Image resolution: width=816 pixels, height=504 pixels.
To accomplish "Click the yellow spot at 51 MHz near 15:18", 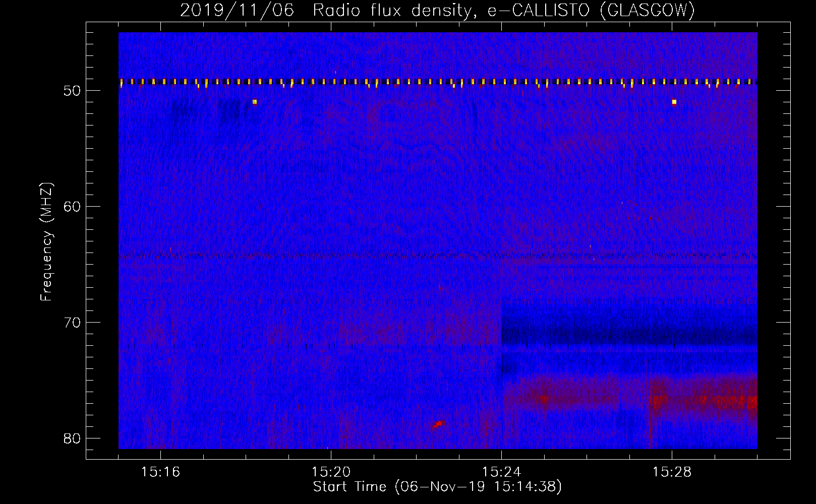I will 255,102.
